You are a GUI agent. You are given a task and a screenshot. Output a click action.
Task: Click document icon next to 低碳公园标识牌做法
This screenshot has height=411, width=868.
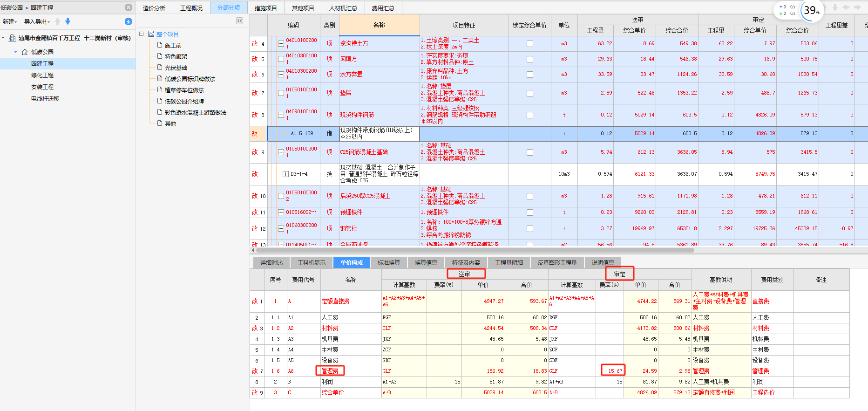[160, 79]
